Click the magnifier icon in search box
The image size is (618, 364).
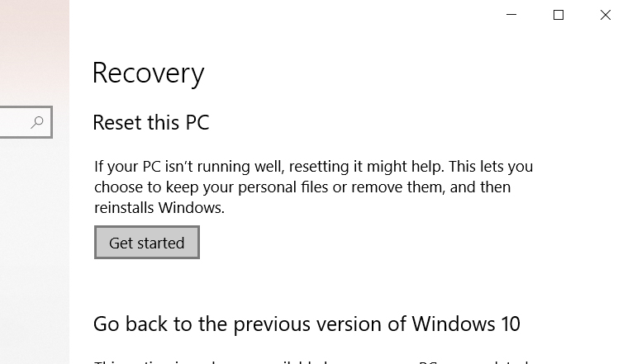(x=37, y=122)
